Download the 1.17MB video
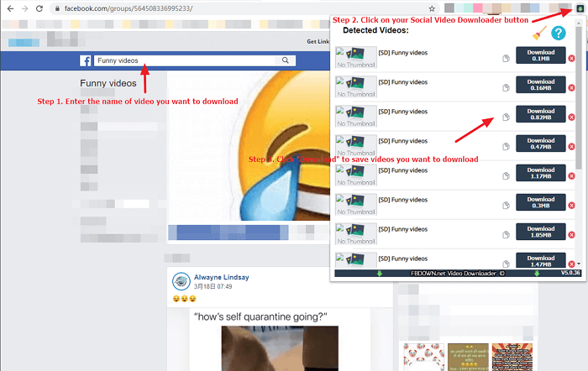Image resolution: width=588 pixels, height=371 pixels. [x=540, y=173]
